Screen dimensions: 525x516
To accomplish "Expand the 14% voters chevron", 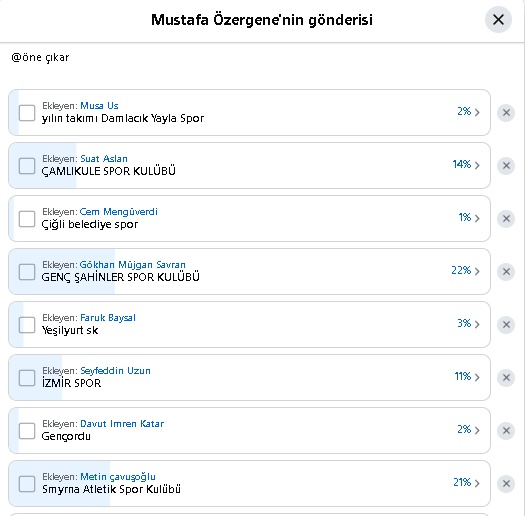I will 466,165.
